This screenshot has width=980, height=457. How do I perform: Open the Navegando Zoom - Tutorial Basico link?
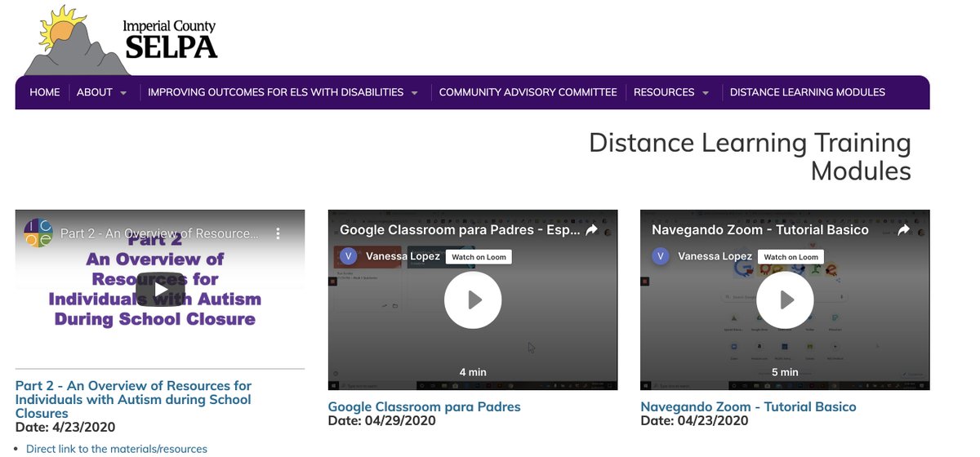pos(748,406)
